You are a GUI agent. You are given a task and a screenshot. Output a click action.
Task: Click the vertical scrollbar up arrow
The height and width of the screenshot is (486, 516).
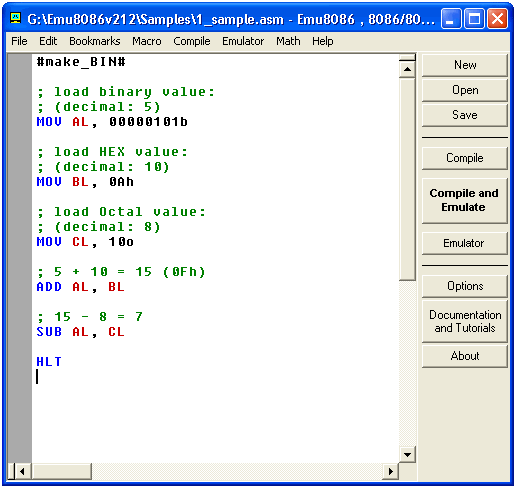point(407,69)
